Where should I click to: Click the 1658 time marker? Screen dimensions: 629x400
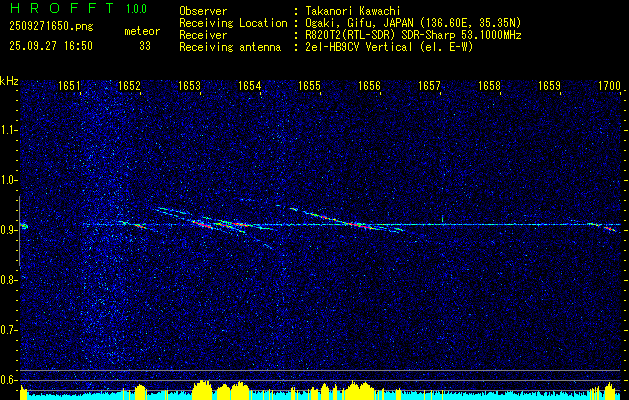point(489,85)
